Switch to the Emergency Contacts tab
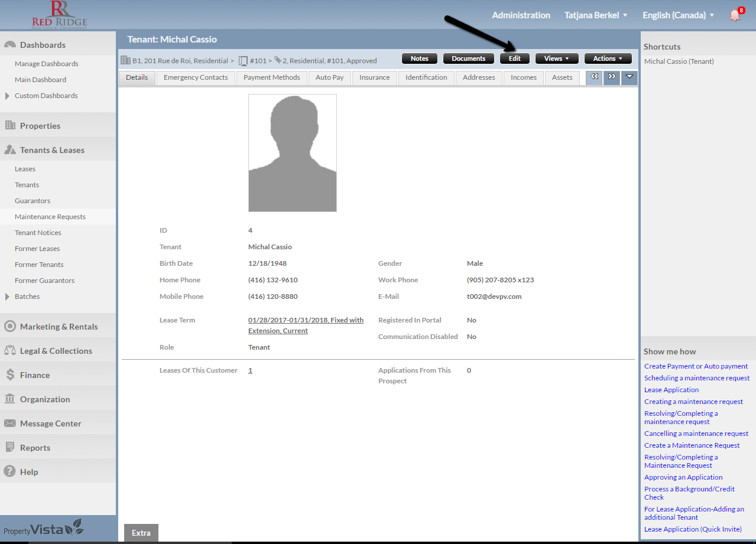The height and width of the screenshot is (544, 756). click(196, 77)
